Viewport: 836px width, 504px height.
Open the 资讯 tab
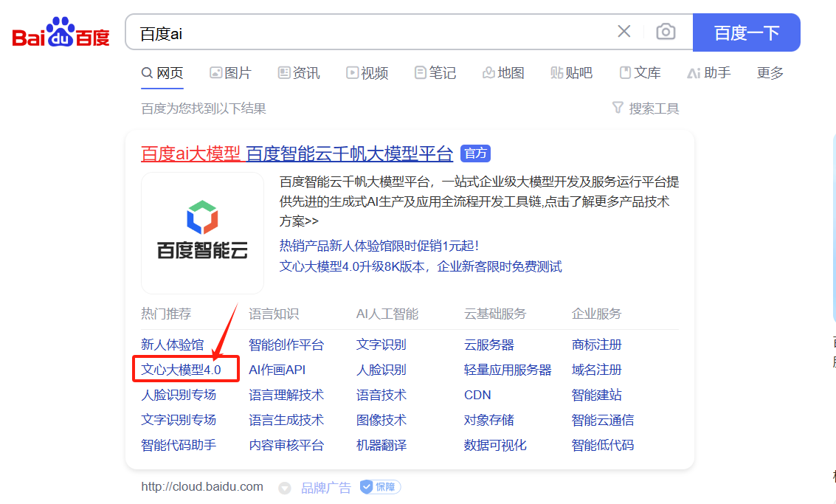coord(299,73)
